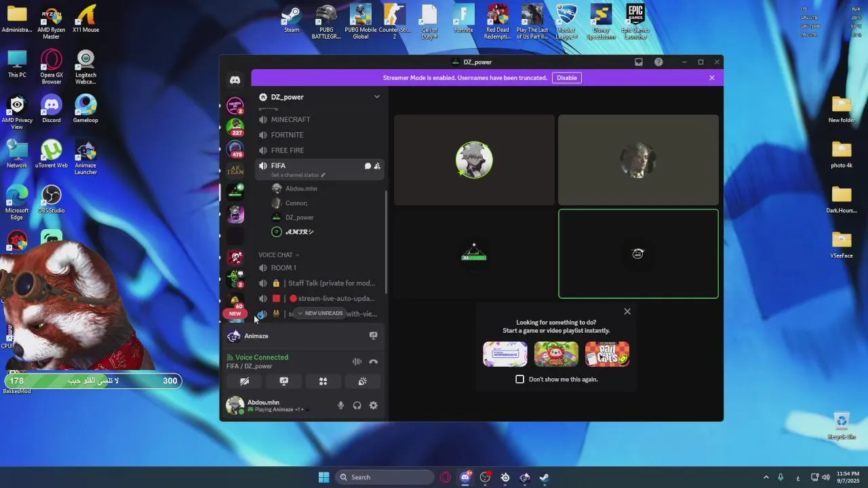Open the server with the 227 badge
The height and width of the screenshot is (488, 868).
coord(235,127)
